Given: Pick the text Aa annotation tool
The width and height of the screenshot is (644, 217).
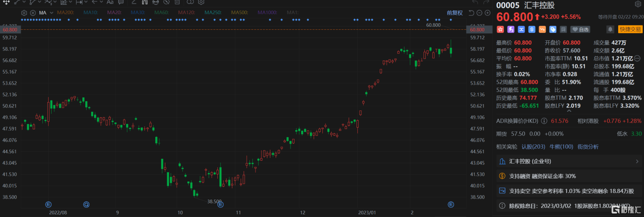Looking at the screenshot, I should coord(110,2).
